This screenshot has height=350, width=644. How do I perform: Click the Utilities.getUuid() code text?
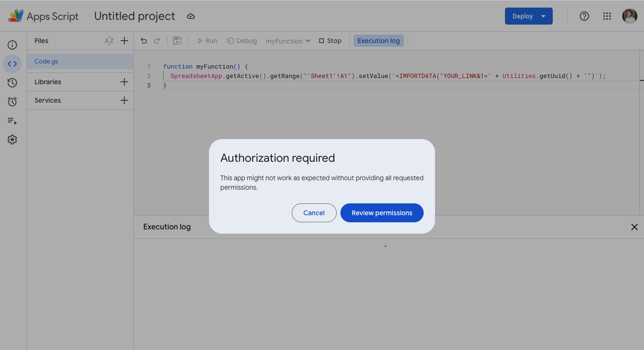coord(538,76)
